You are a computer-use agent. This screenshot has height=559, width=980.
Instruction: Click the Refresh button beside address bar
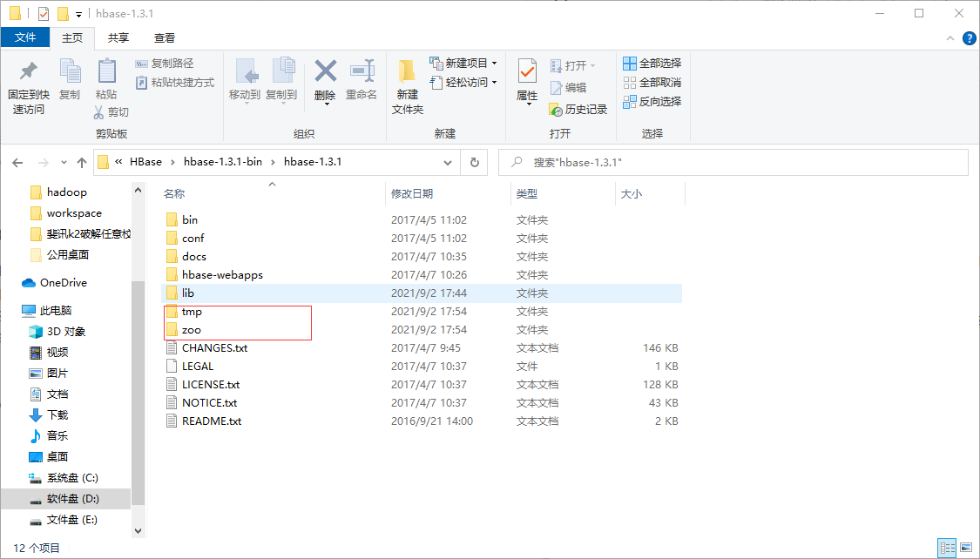(x=475, y=163)
